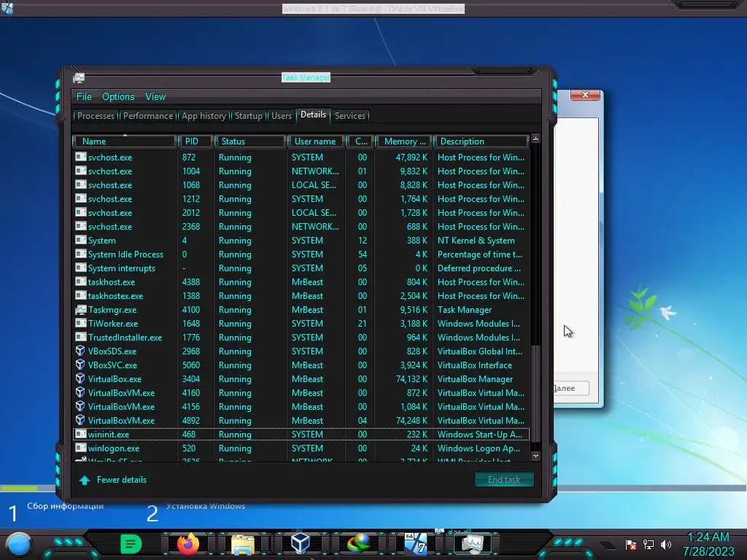Switch to the Users tab
The image size is (747, 560).
tap(282, 116)
